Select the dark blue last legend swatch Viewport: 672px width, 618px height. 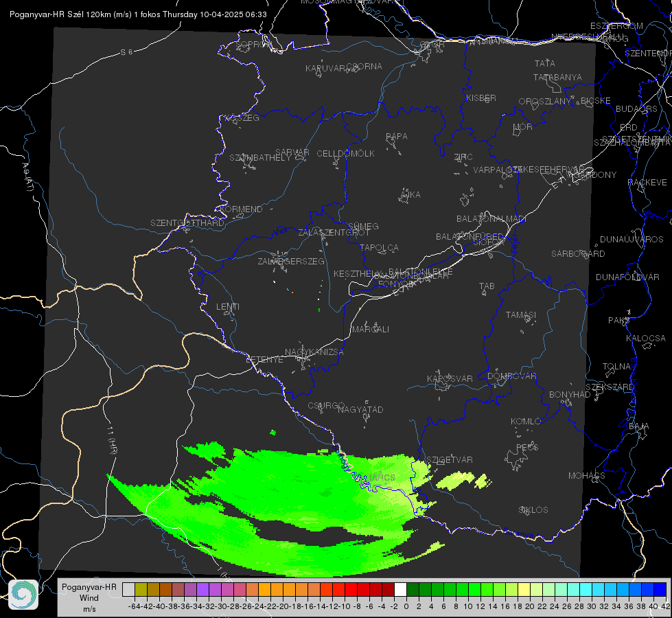660,589
